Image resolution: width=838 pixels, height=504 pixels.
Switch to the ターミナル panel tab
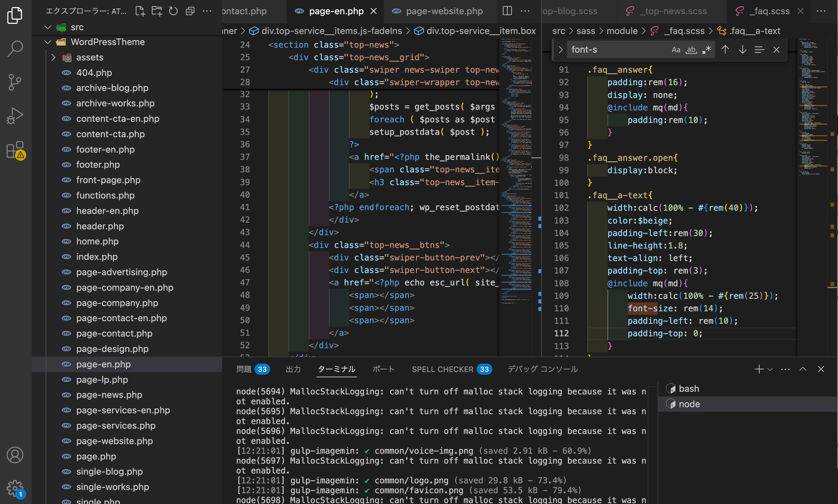(x=337, y=369)
